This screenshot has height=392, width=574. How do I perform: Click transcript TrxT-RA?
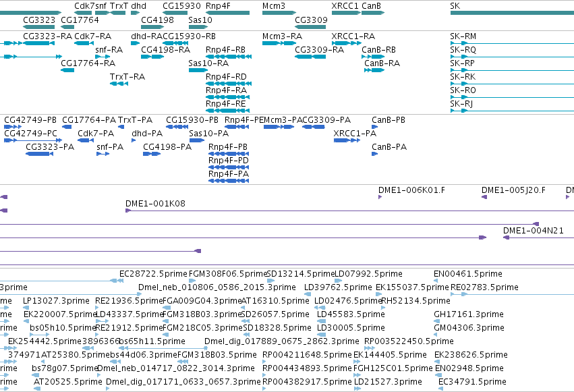tap(119, 84)
